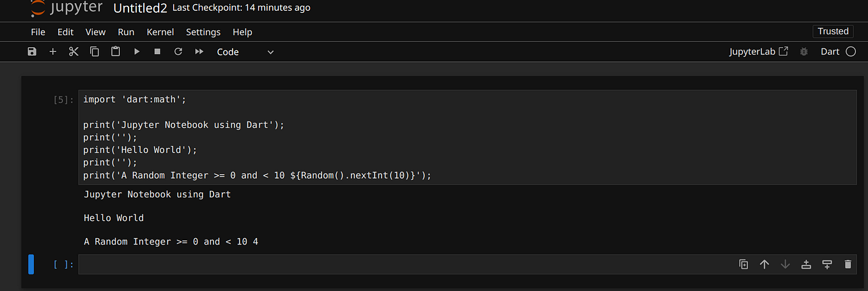Click the debugger bug icon

(x=804, y=52)
